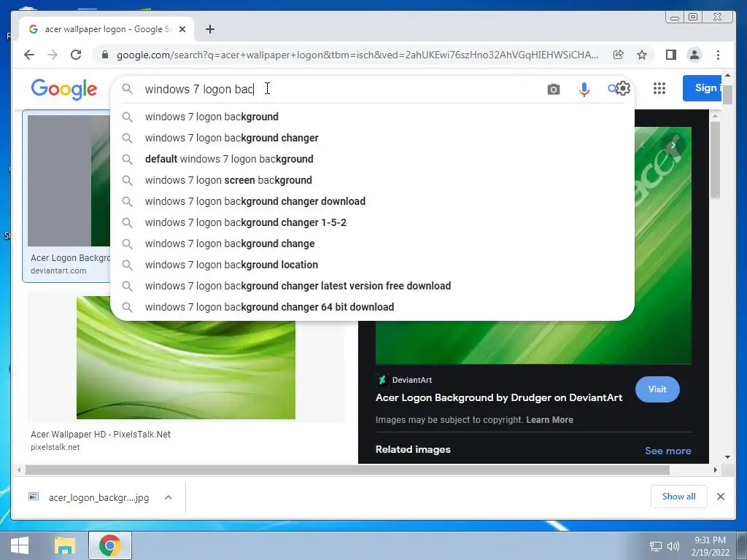Click the horizontal page scrollbar
Screen dimensions: 747x560
coord(347,470)
